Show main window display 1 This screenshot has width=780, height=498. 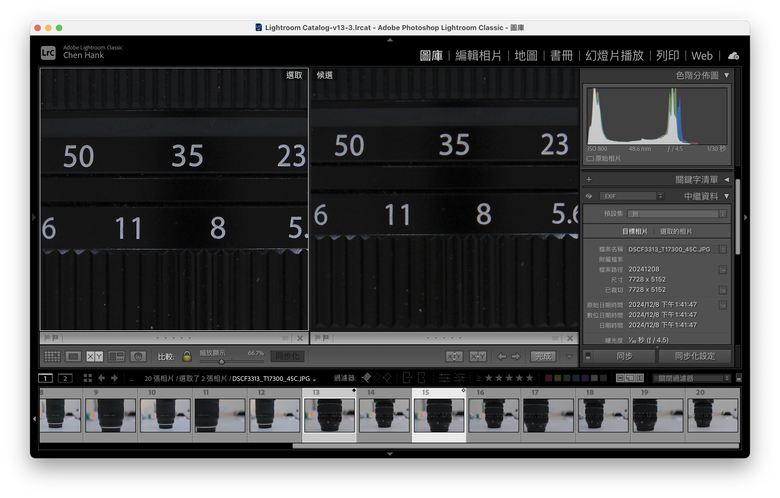(45, 379)
